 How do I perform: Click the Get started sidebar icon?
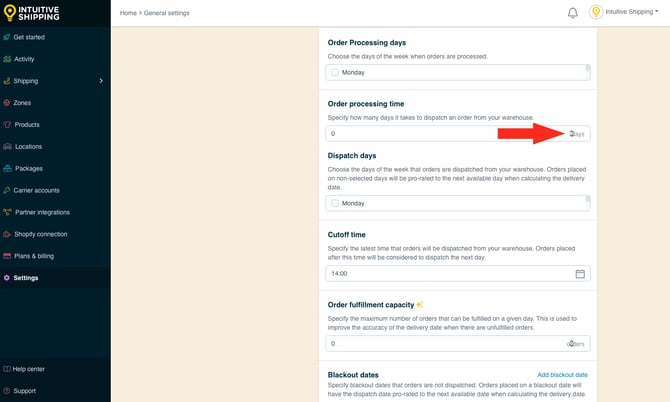coord(6,37)
